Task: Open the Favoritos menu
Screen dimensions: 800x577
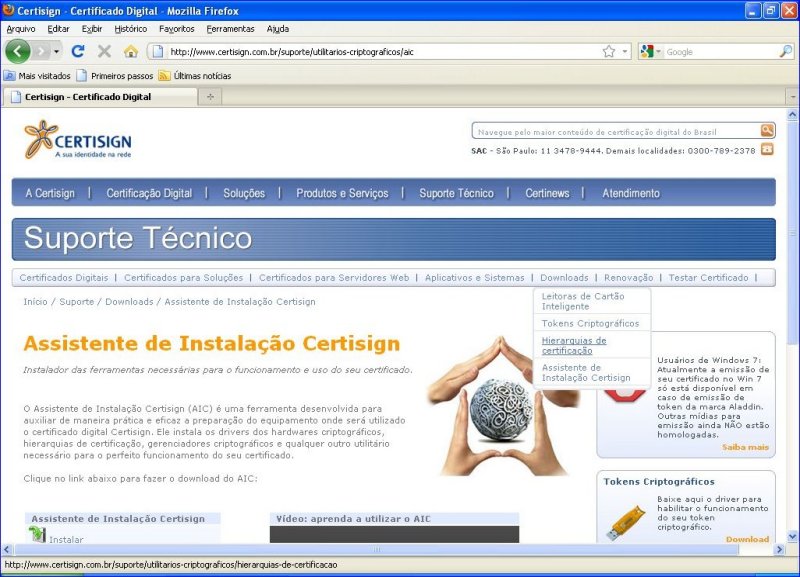Action: (x=177, y=29)
